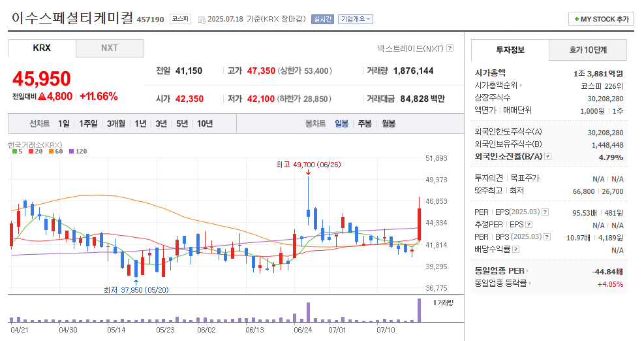644x341 pixels.
Task: Switch to the KRX tab
Action: pyautogui.click(x=42, y=48)
